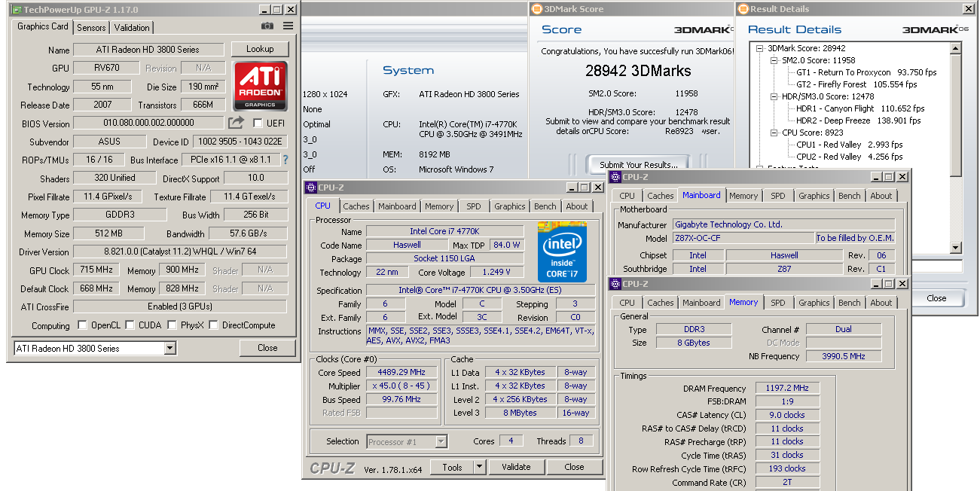Enable the CUDA computing checkbox
The width and height of the screenshot is (980, 491).
tap(130, 325)
